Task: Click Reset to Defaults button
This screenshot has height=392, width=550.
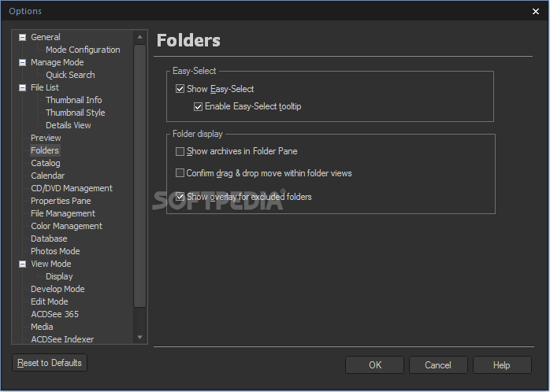Action: [x=50, y=363]
